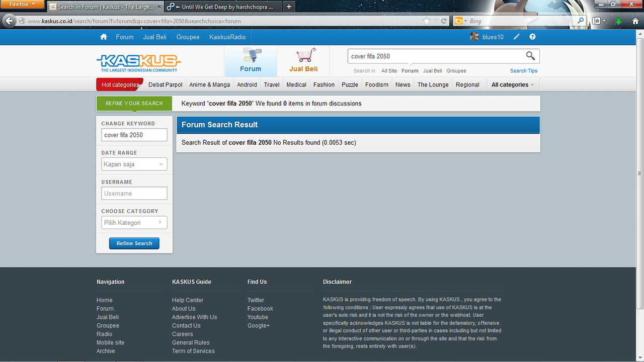This screenshot has height=362, width=644.
Task: Bookmark this page with star icon
Action: point(427,21)
